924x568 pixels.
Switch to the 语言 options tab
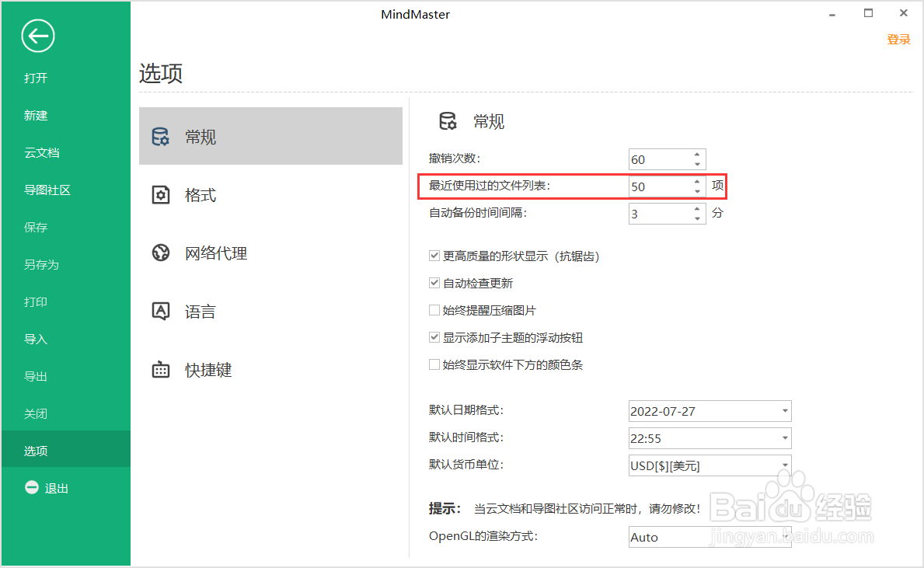click(270, 311)
